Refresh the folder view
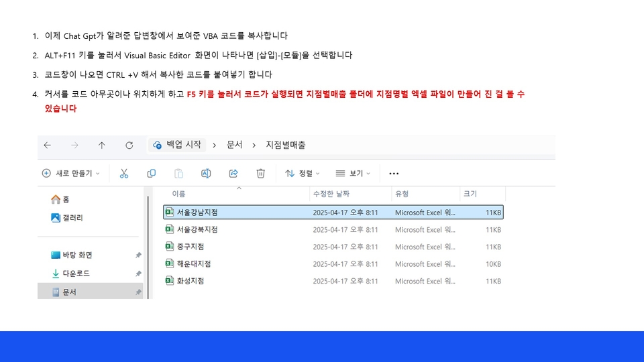 pos(129,145)
